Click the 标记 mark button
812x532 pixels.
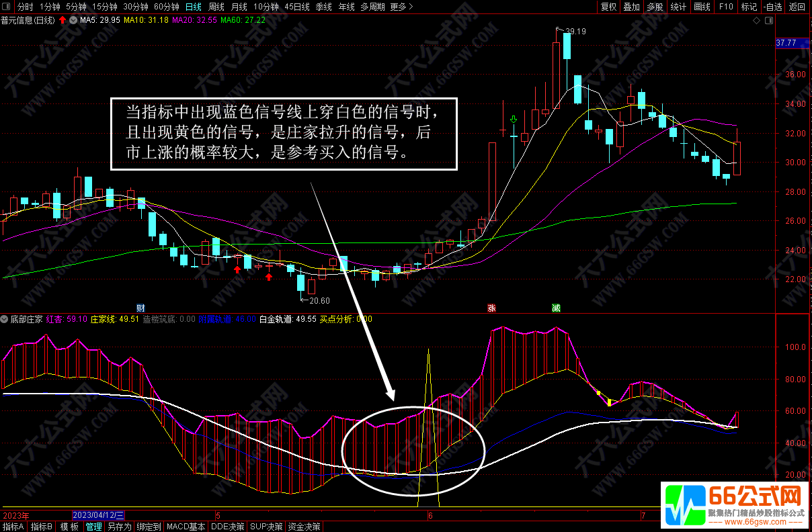[x=749, y=7]
